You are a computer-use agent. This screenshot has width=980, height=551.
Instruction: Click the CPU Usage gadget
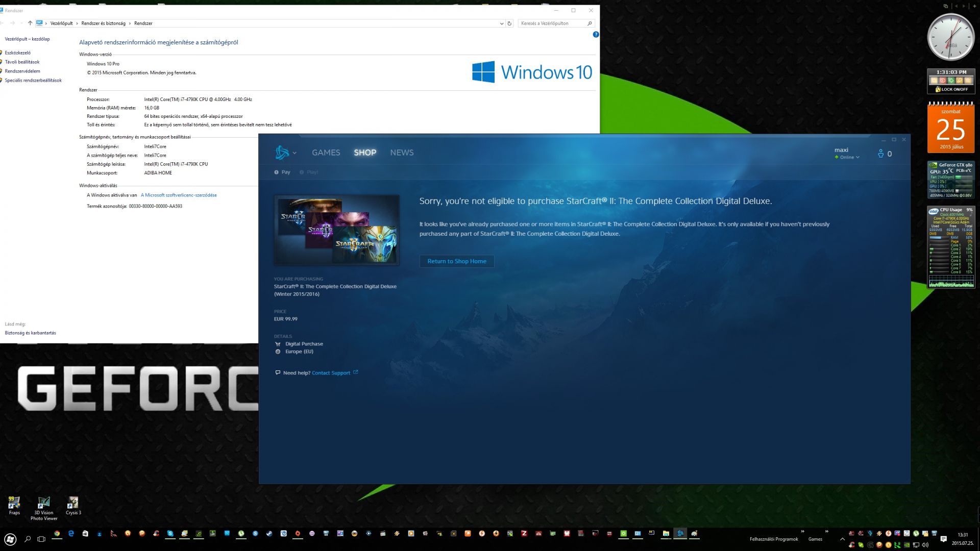(951, 247)
